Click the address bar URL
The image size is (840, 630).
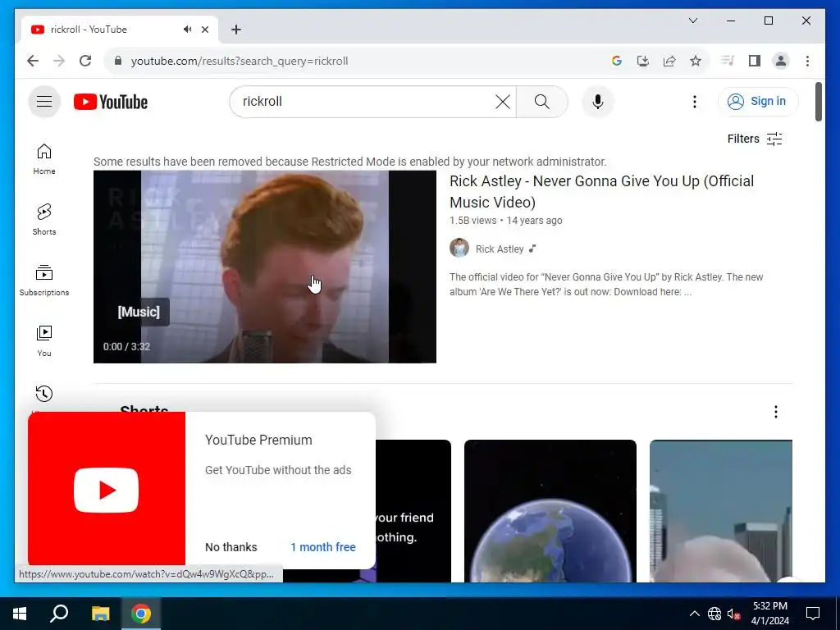[240, 61]
